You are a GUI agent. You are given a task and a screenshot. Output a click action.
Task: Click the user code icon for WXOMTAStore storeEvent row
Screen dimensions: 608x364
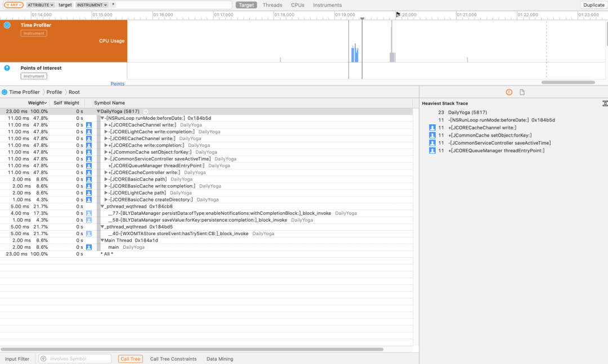tap(89, 233)
